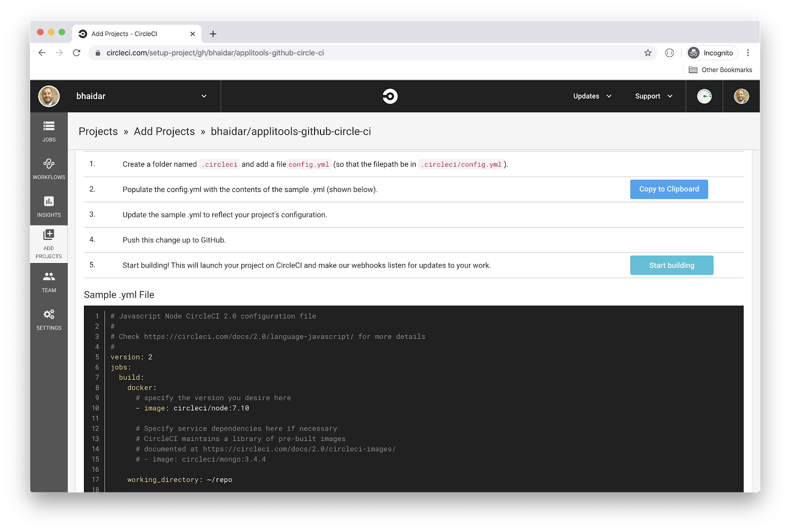Click the Copy to Clipboard button
Image resolution: width=790 pixels, height=532 pixels.
click(669, 189)
